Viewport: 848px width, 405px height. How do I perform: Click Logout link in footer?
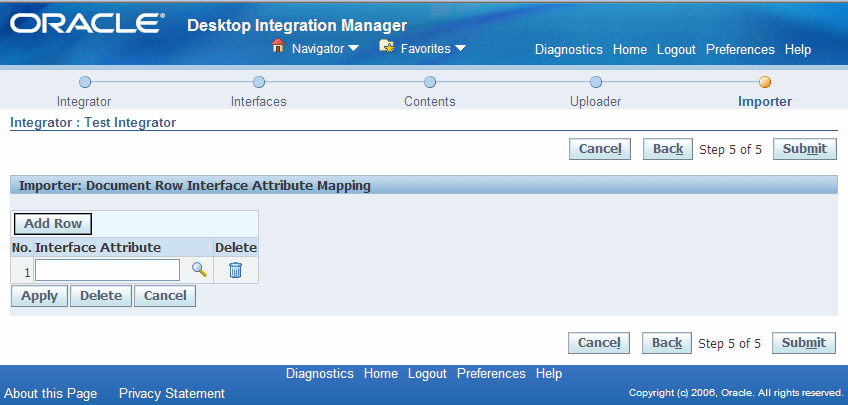point(427,374)
